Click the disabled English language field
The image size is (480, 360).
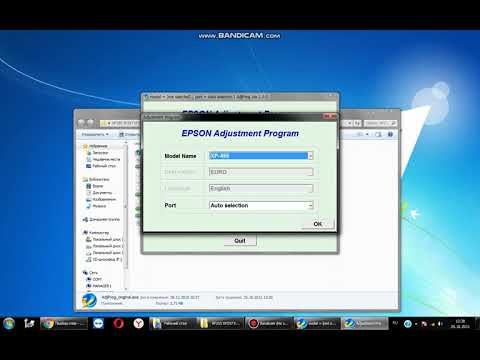(x=261, y=188)
